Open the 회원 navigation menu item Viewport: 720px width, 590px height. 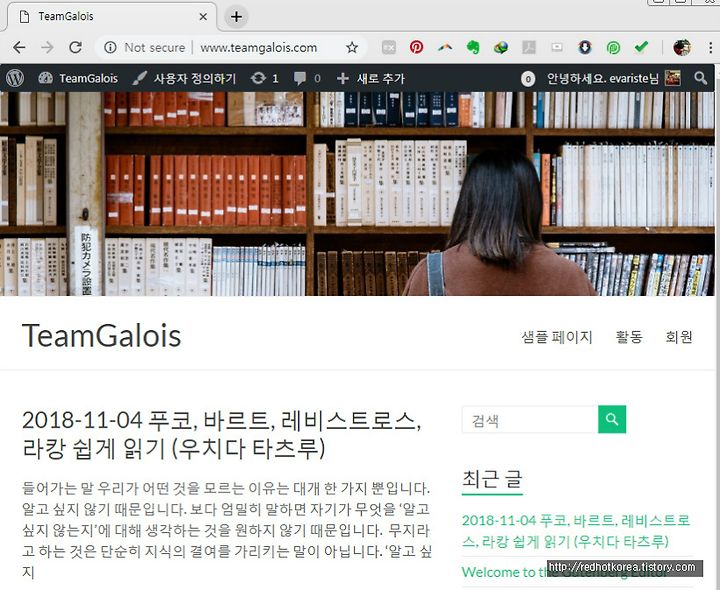point(679,337)
